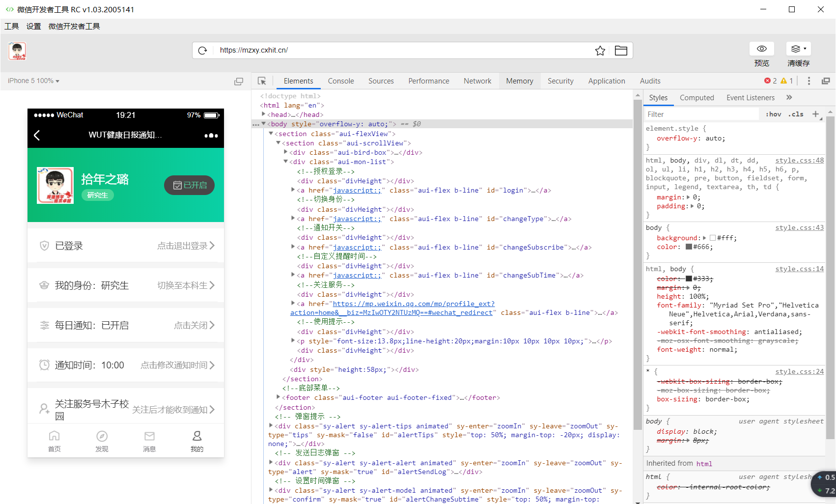Image resolution: width=836 pixels, height=504 pixels.
Task: Click the #fff background color swatch
Action: point(713,238)
